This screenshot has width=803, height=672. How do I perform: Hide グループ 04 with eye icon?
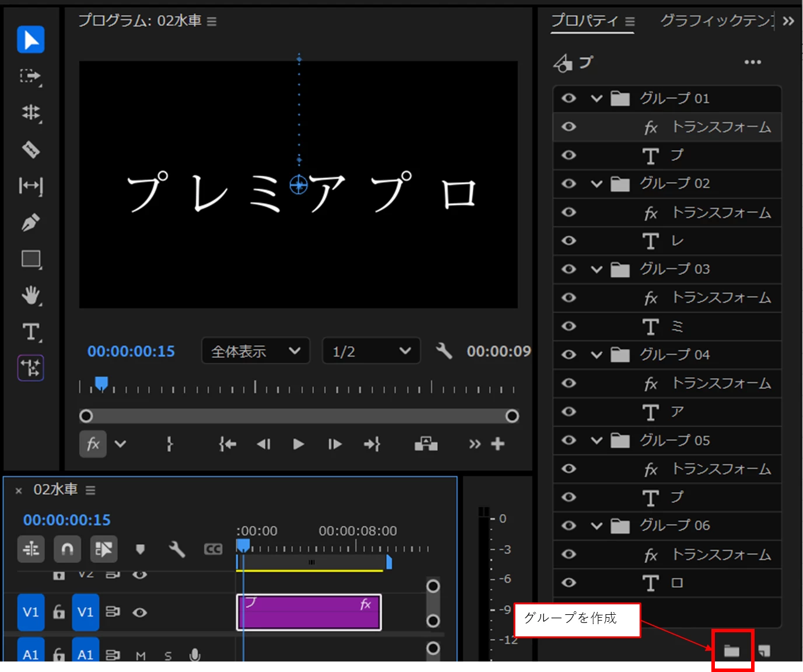point(569,354)
